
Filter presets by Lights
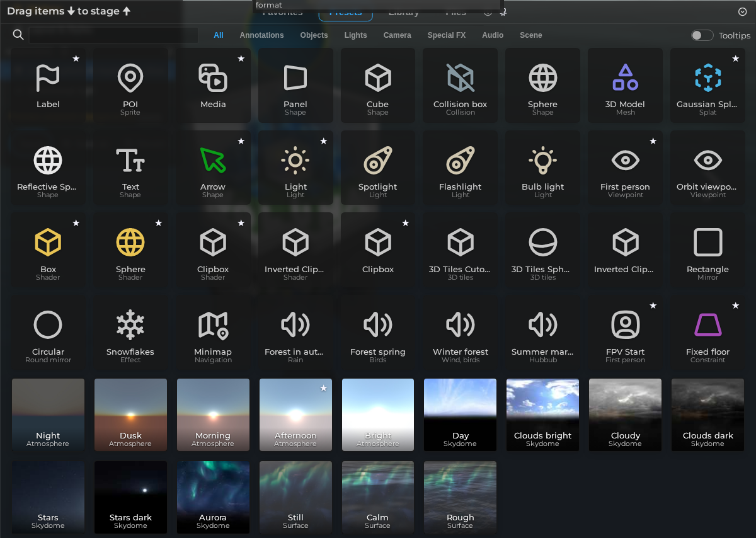(x=355, y=35)
